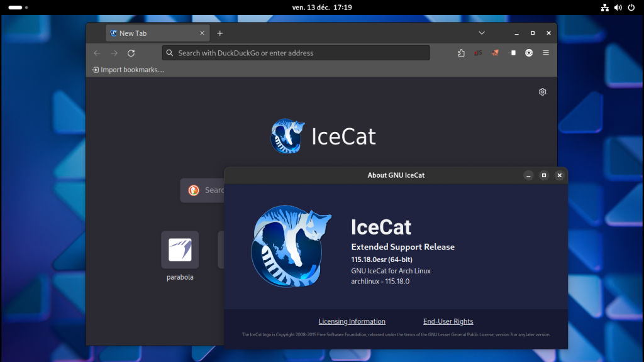644x362 pixels.
Task: Click the Activities workspace indicator
Action: [16, 8]
